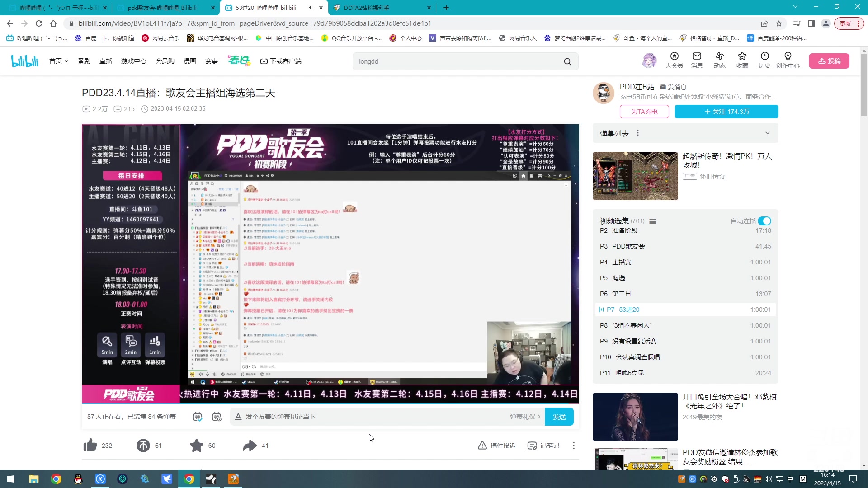Open the 赛事 nav item
The image size is (868, 488).
pyautogui.click(x=212, y=61)
